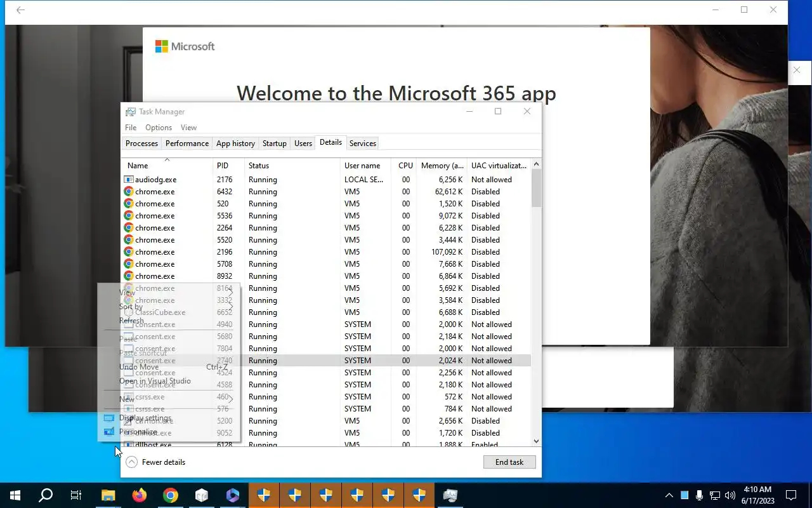Click the process list's bottom scroll arrow
Image resolution: width=812 pixels, height=508 pixels.
click(x=536, y=441)
